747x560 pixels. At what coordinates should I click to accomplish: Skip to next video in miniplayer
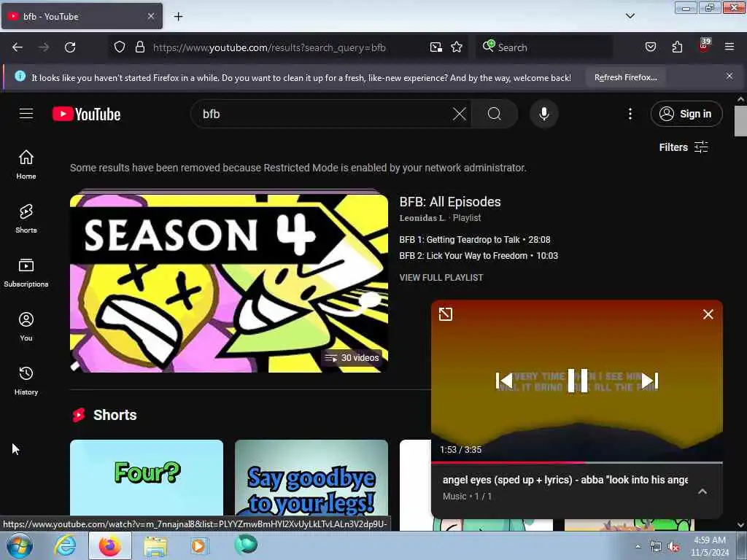(649, 381)
